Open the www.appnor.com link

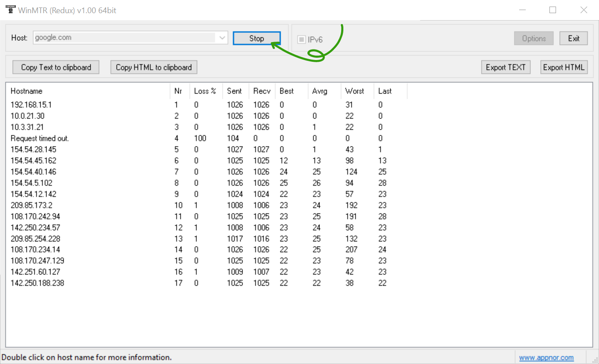click(x=546, y=358)
